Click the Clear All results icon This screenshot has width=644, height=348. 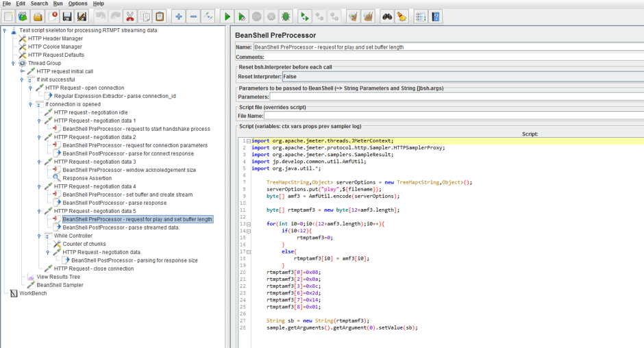(369, 17)
